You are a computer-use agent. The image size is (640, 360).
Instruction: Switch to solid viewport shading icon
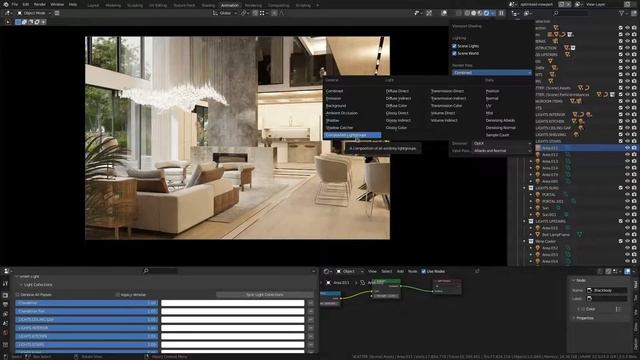point(473,13)
